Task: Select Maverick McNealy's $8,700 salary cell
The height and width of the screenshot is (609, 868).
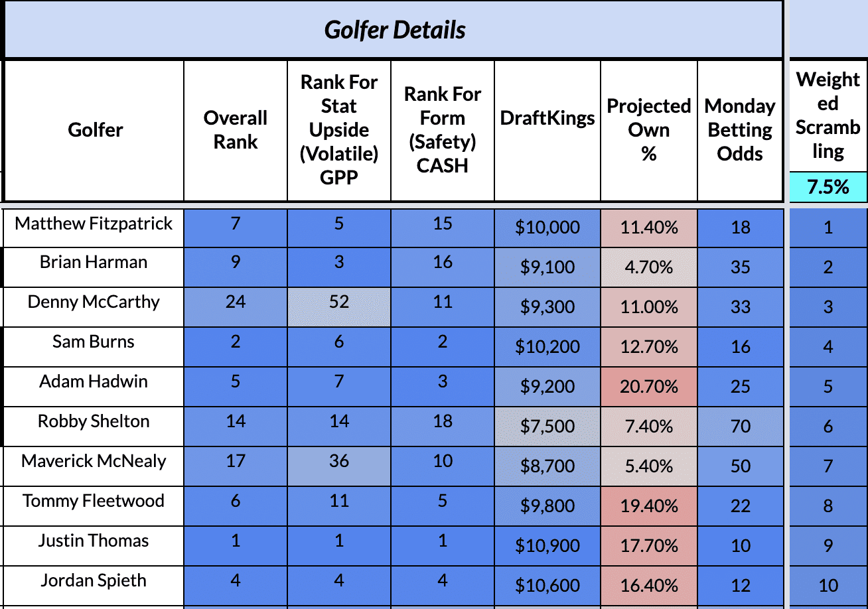Action: click(x=547, y=466)
